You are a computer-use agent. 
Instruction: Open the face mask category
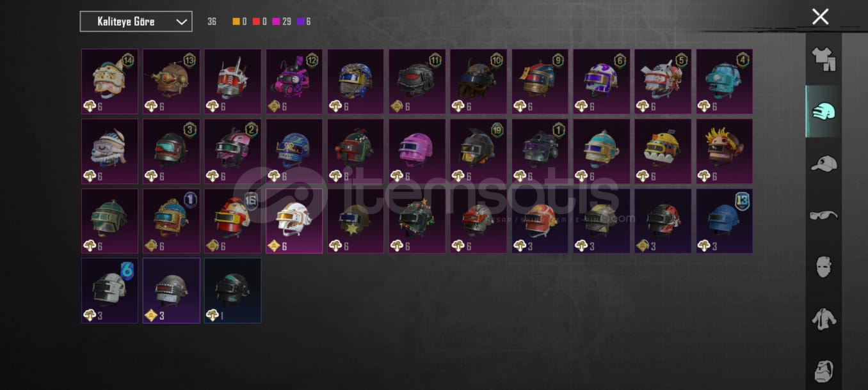pos(824,267)
